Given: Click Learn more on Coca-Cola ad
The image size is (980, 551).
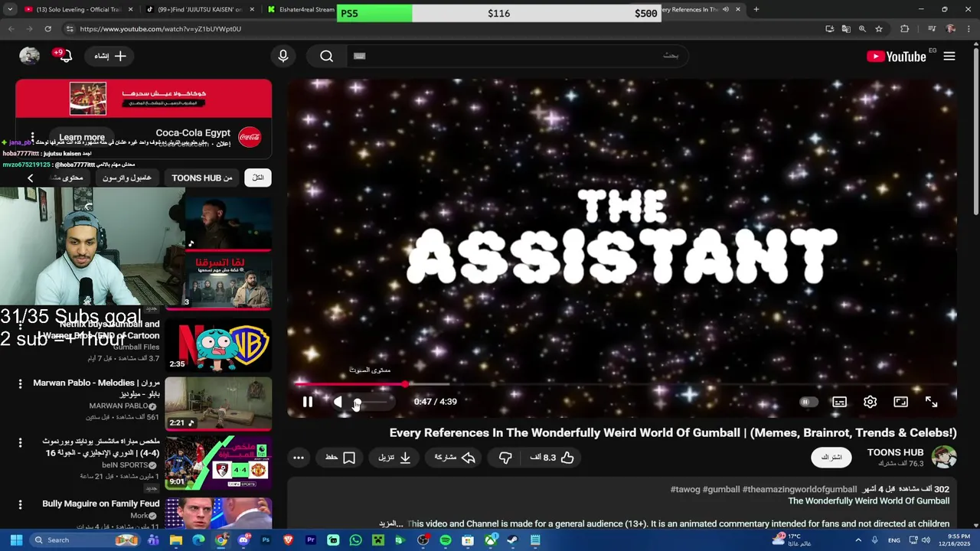Looking at the screenshot, I should click(x=82, y=138).
